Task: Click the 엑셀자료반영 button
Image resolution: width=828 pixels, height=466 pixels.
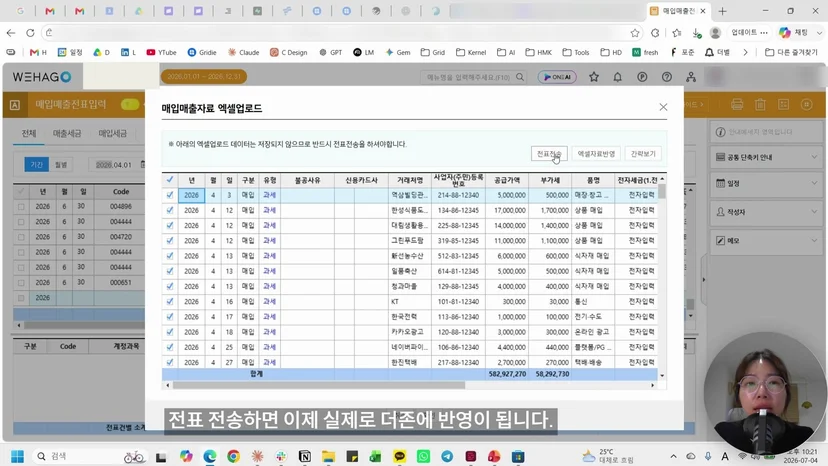Action: click(596, 154)
